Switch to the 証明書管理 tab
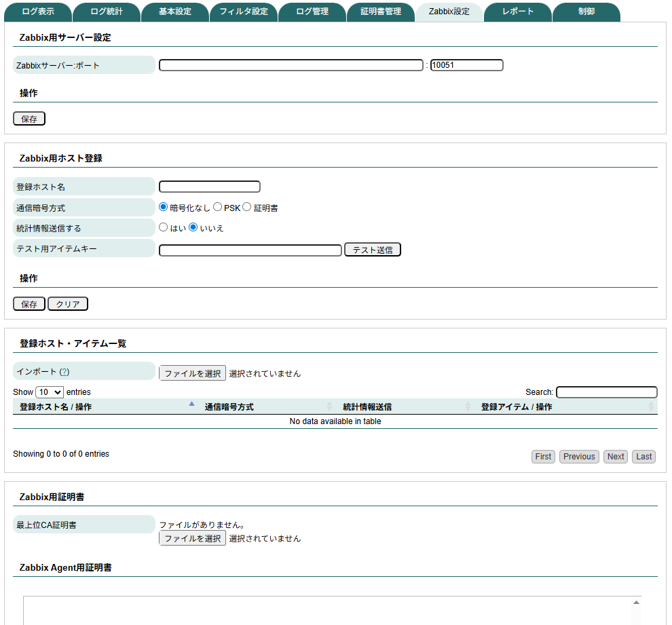Screen dimensions: 672x625 pos(381,12)
